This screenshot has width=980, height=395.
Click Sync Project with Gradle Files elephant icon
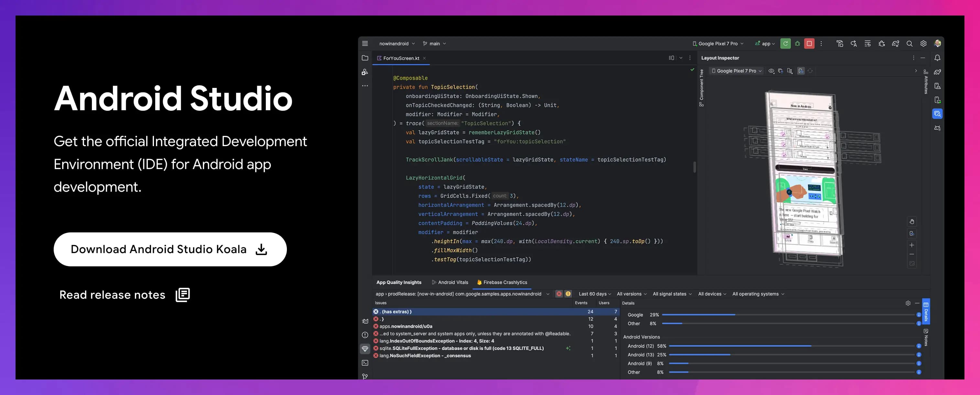coord(896,43)
